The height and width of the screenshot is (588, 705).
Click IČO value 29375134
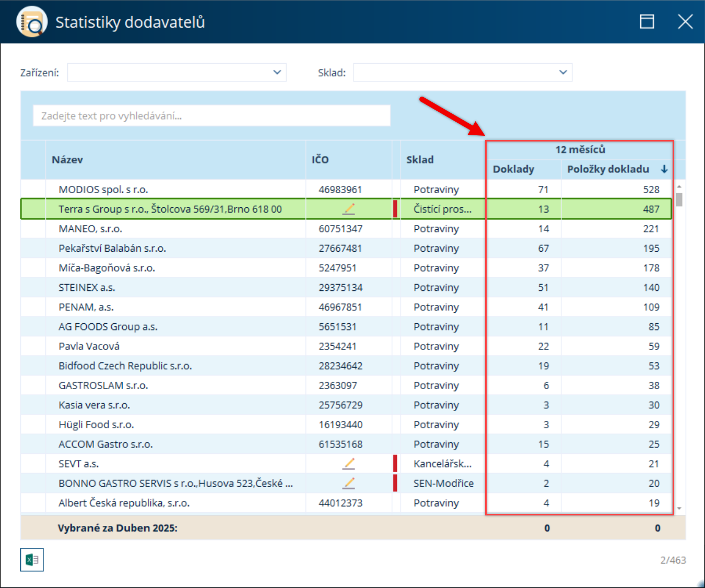(x=340, y=287)
